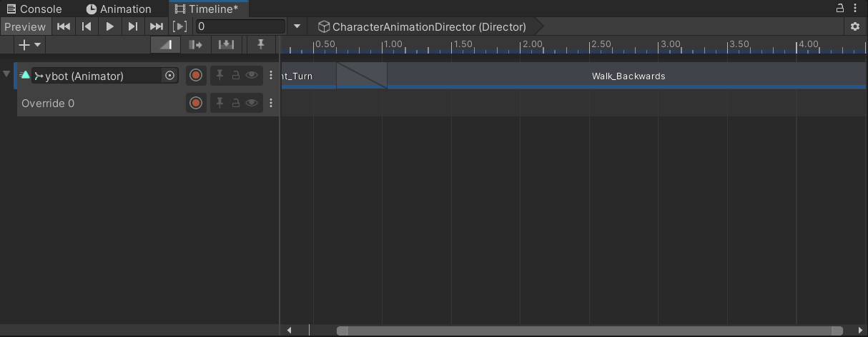Jump to the timeline end
This screenshot has width=868, height=337.
point(156,26)
